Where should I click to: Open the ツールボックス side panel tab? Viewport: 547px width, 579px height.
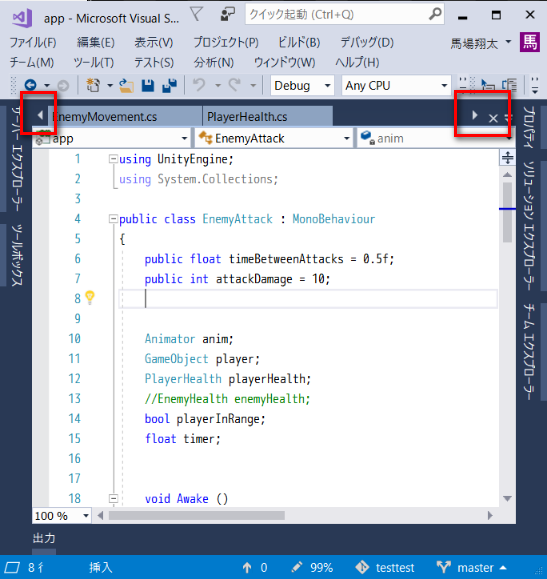[x=17, y=255]
